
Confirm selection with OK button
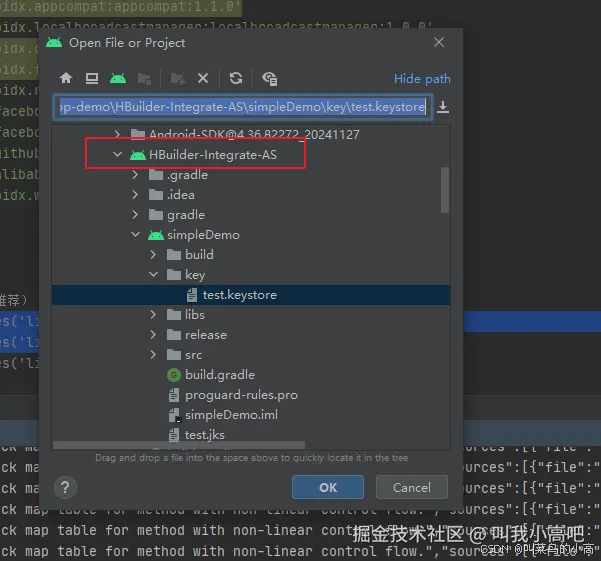328,487
